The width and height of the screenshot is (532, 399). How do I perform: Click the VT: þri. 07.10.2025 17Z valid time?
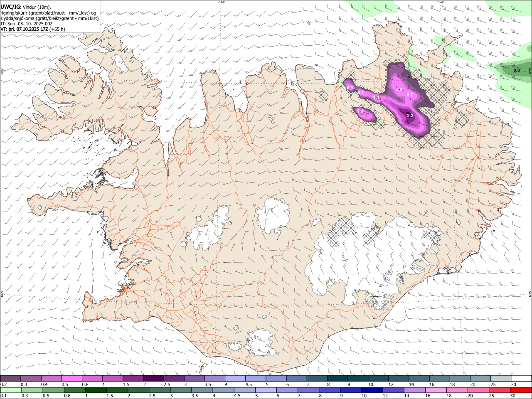tap(32, 29)
